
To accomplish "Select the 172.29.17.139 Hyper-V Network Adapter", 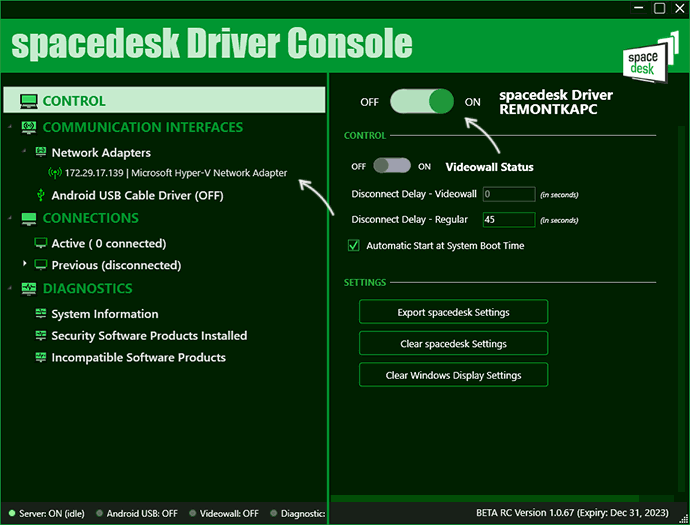I will click(x=176, y=173).
